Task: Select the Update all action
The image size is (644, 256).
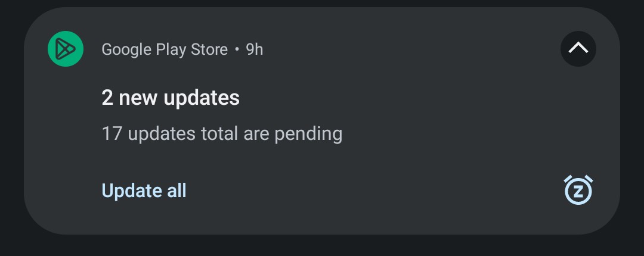Action: 144,191
